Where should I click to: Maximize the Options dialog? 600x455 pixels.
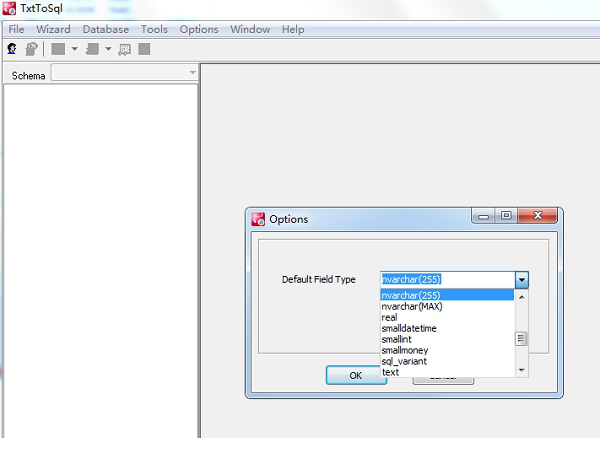(x=506, y=216)
